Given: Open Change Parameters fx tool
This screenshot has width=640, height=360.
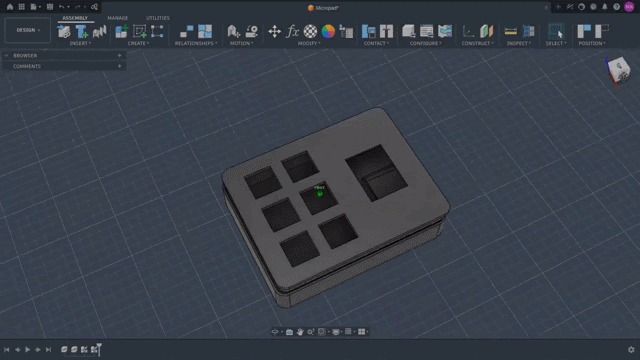Looking at the screenshot, I should point(292,31).
